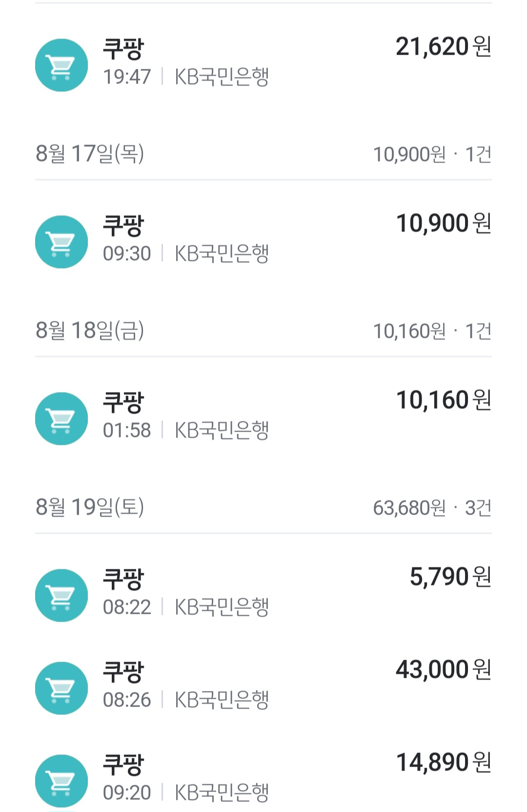This screenshot has width=527, height=812.
Task: Click the bold 10,160원 purchase amount
Action: pos(443,400)
